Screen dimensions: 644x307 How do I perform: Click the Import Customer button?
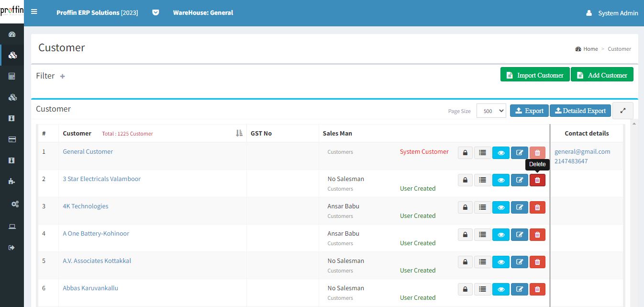point(535,75)
